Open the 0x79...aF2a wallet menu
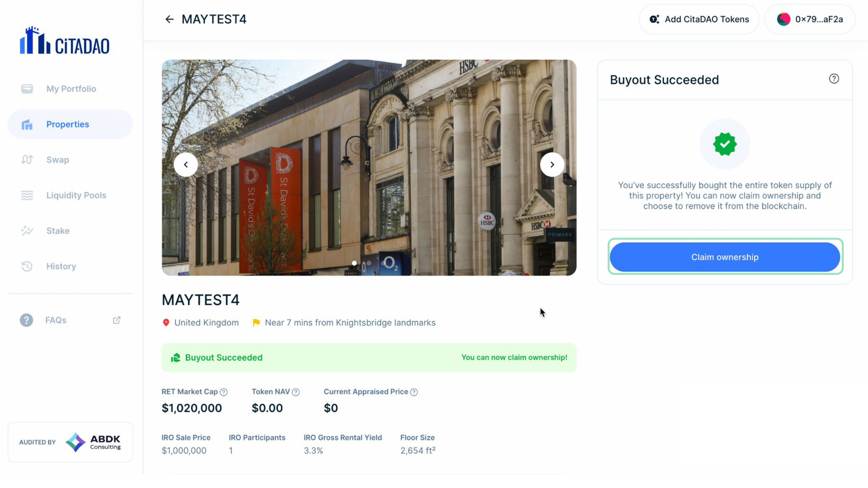Viewport: 868px width, 488px height. pyautogui.click(x=819, y=19)
